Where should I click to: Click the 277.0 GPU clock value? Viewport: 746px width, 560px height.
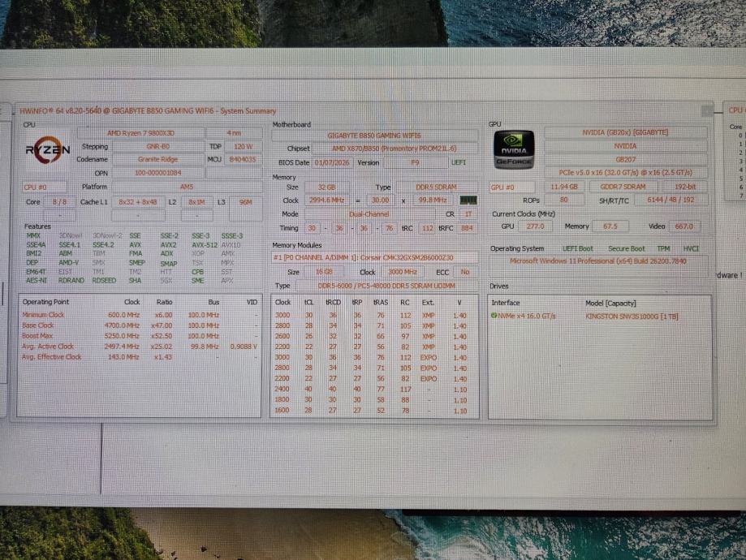coord(535,226)
